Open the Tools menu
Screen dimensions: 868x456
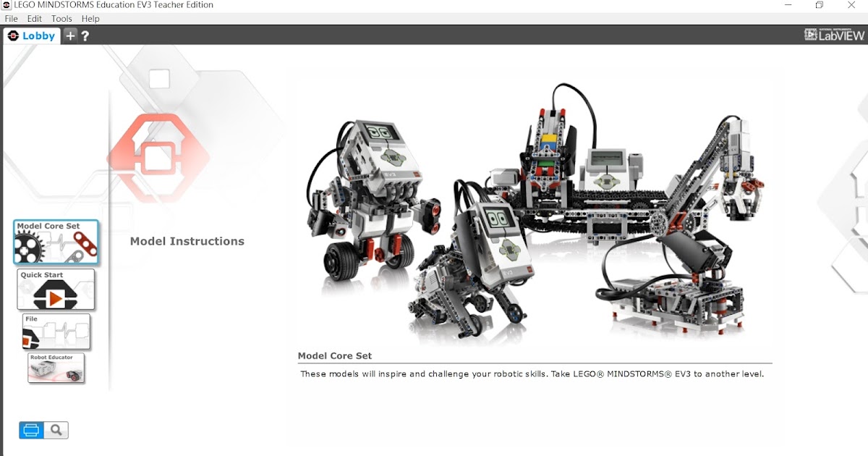pos(61,18)
